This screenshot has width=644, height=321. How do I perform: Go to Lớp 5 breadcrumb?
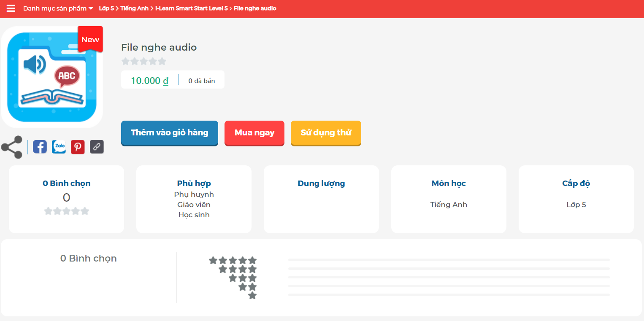pyautogui.click(x=106, y=8)
